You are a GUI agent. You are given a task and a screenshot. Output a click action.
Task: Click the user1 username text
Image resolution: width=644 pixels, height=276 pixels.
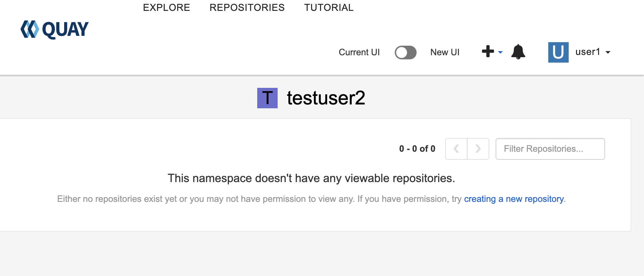588,52
